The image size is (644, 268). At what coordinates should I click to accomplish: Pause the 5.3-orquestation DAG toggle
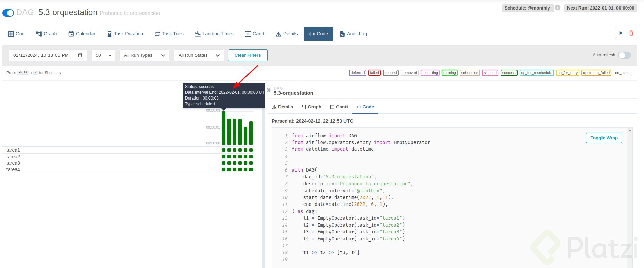pos(8,13)
